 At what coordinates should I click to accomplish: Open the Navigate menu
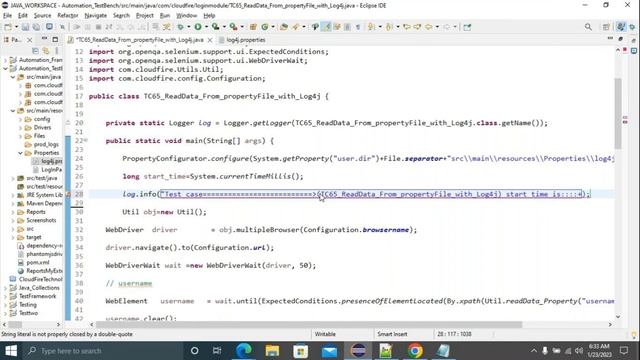click(x=96, y=16)
